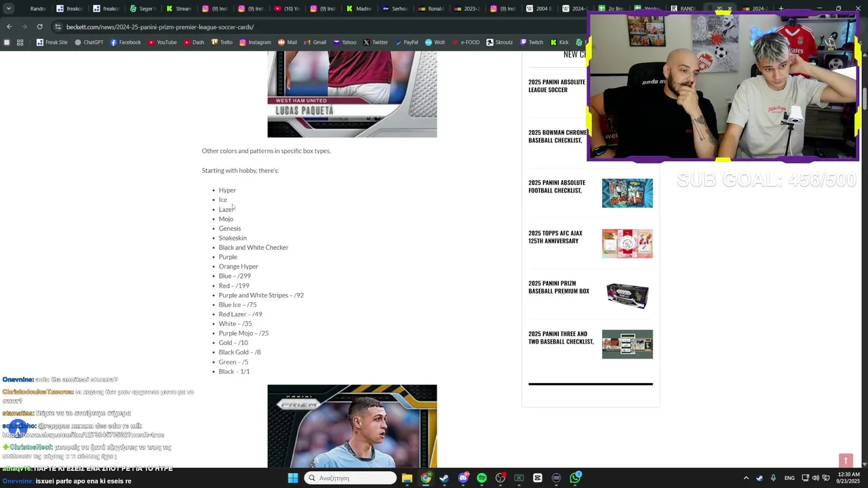Open the Dash bookmark

pyautogui.click(x=193, y=42)
